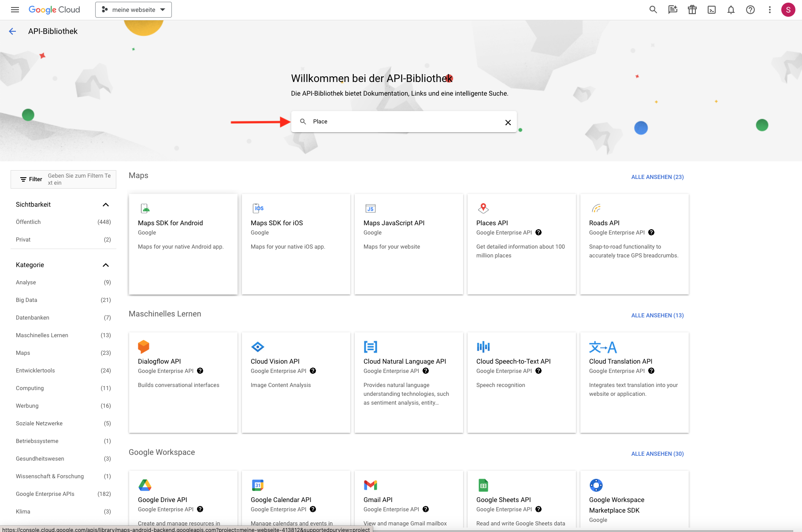802x532 pixels.
Task: Click the Google Sheets API icon
Action: coord(483,485)
